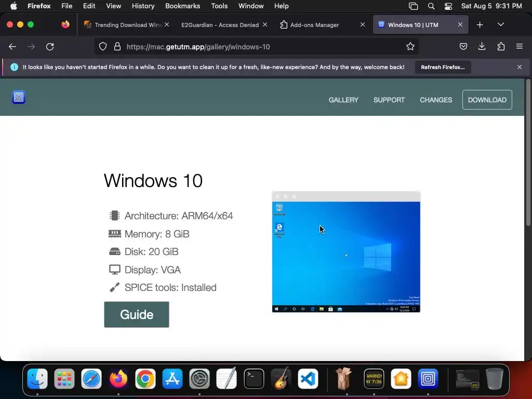The height and width of the screenshot is (399, 532).
Task: Click the page vertical scrollbar
Action: 528,153
